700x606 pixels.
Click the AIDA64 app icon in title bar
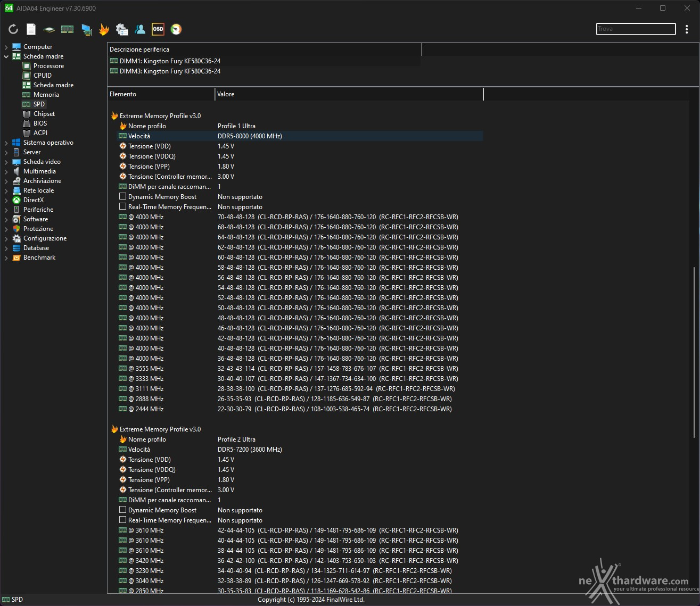9,8
